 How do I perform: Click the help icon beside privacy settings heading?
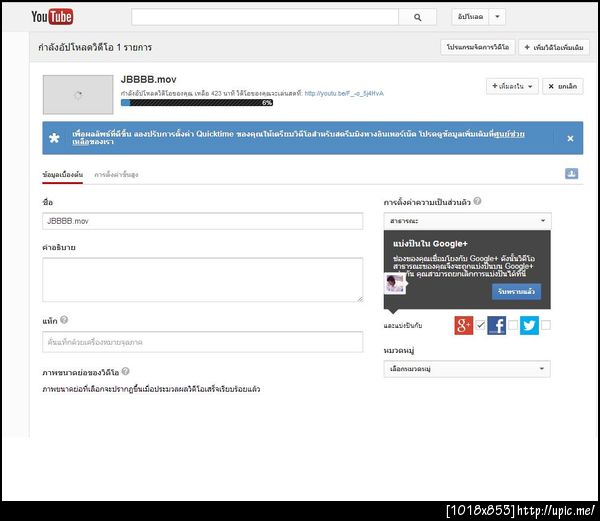pos(477,201)
